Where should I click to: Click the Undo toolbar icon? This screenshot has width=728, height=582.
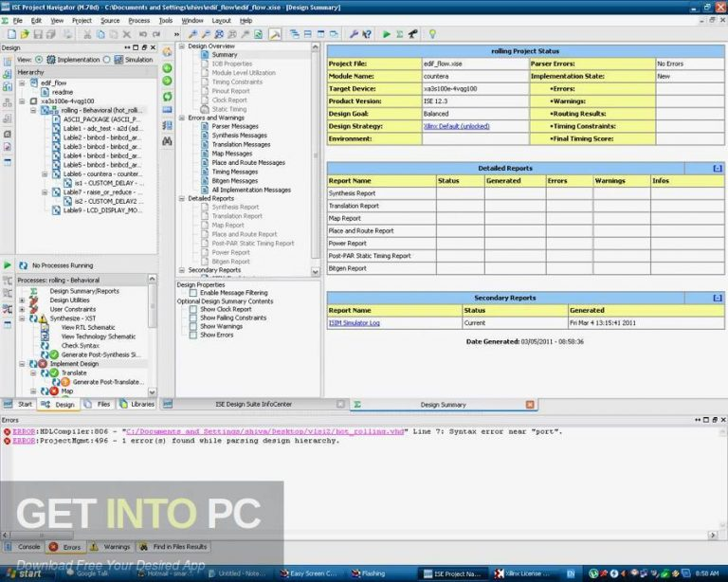coord(143,34)
